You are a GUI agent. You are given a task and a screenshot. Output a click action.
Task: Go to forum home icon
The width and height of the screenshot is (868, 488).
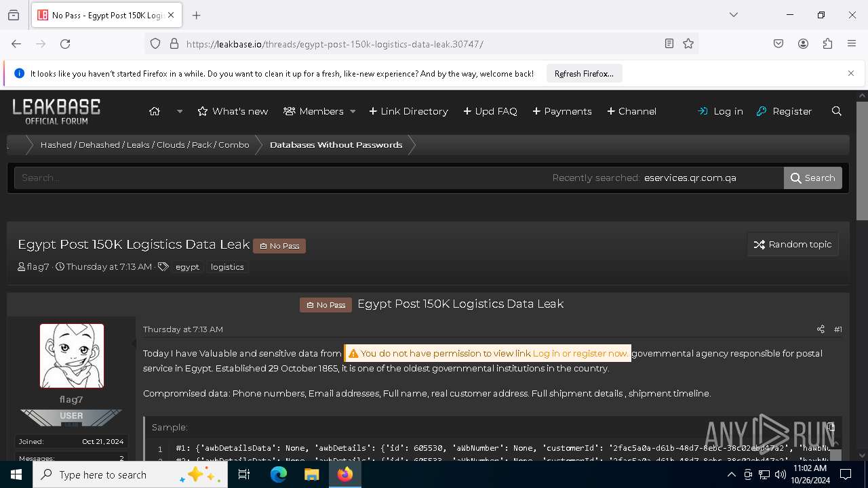pyautogui.click(x=155, y=111)
